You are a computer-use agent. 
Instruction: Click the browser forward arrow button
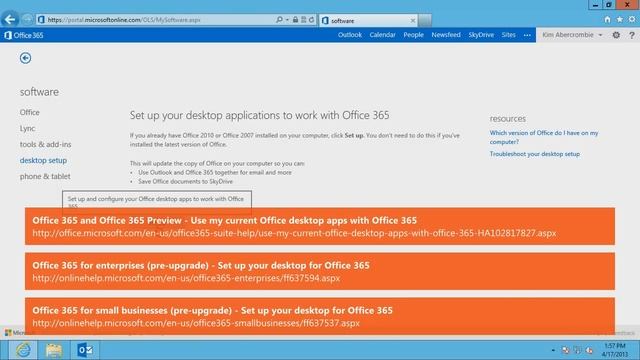(27, 19)
